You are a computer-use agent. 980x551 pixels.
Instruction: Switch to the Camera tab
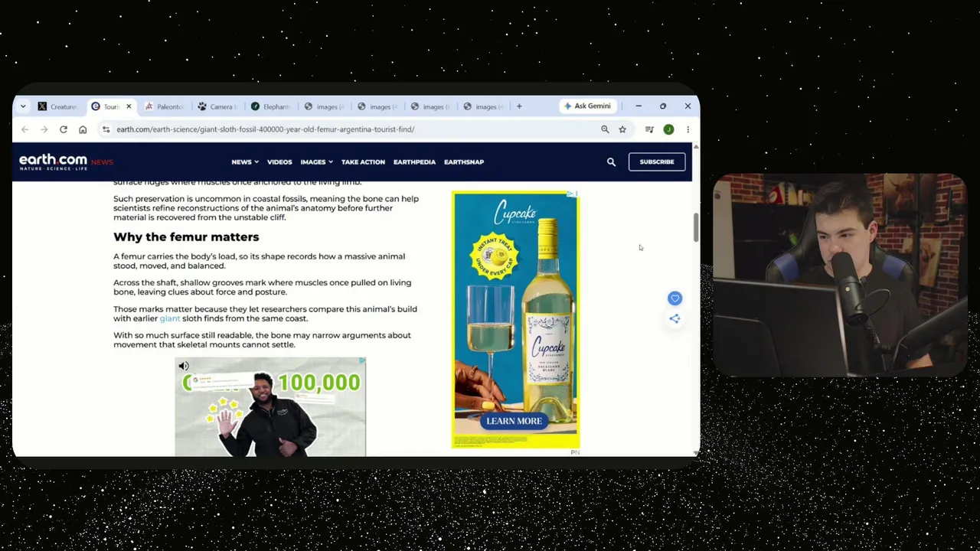click(217, 106)
